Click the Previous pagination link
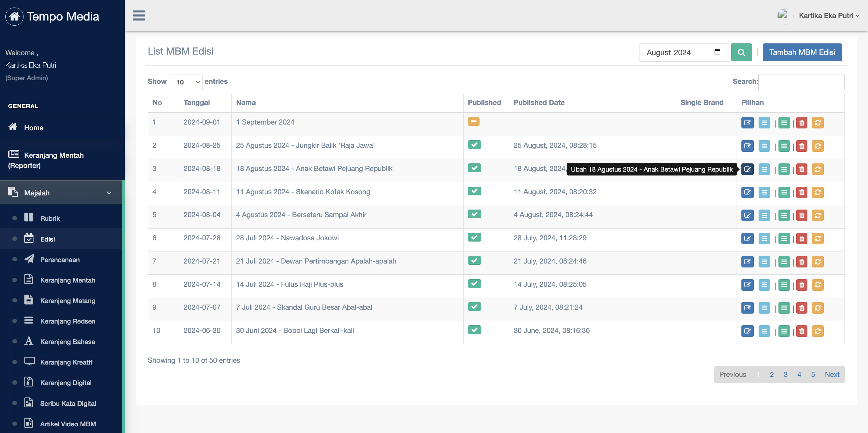Screen dimensions: 868x433 coord(733,374)
